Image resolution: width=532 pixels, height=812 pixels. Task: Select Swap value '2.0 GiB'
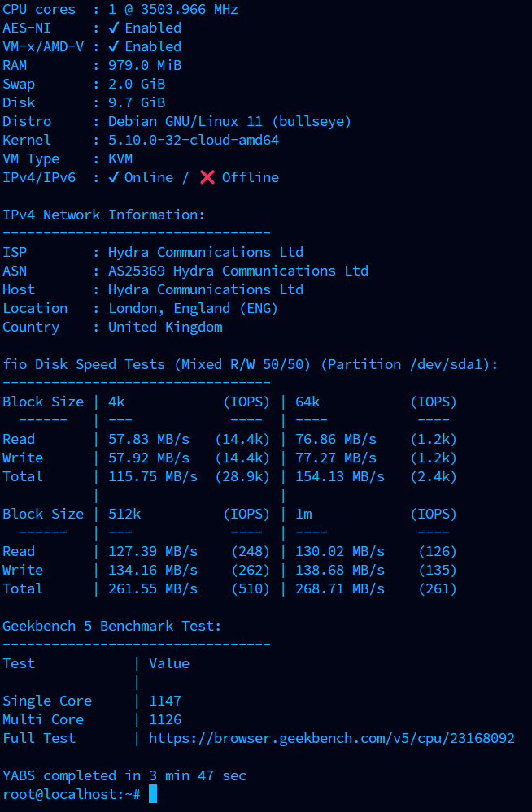pos(137,84)
